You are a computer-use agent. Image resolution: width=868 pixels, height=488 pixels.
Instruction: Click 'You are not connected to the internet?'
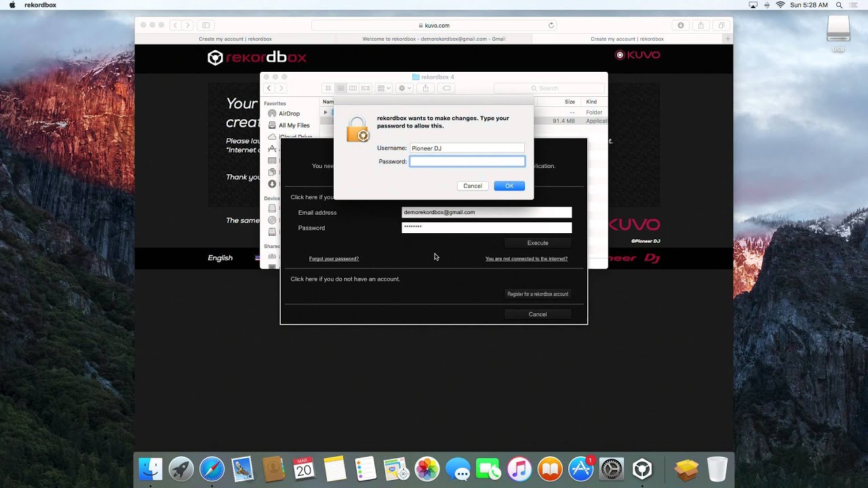[x=526, y=258]
